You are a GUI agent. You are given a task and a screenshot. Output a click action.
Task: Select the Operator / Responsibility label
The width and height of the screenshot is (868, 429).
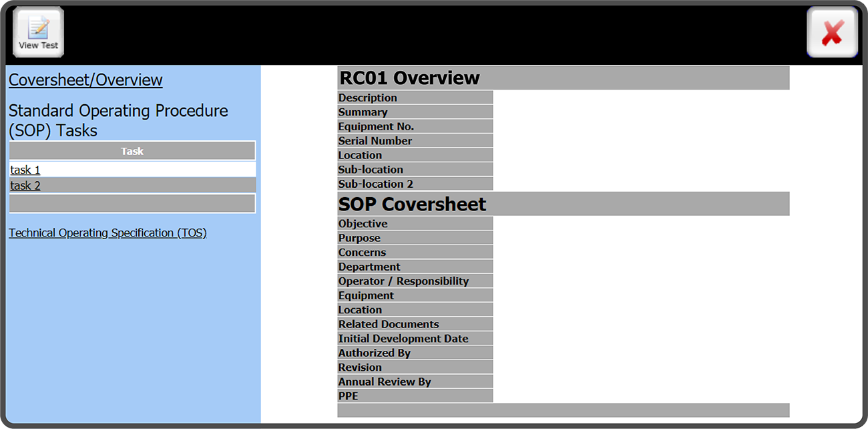pyautogui.click(x=403, y=281)
